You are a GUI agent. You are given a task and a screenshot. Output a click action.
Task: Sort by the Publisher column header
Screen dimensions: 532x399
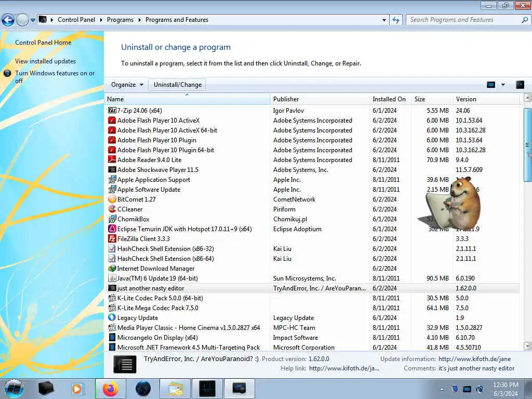point(320,99)
